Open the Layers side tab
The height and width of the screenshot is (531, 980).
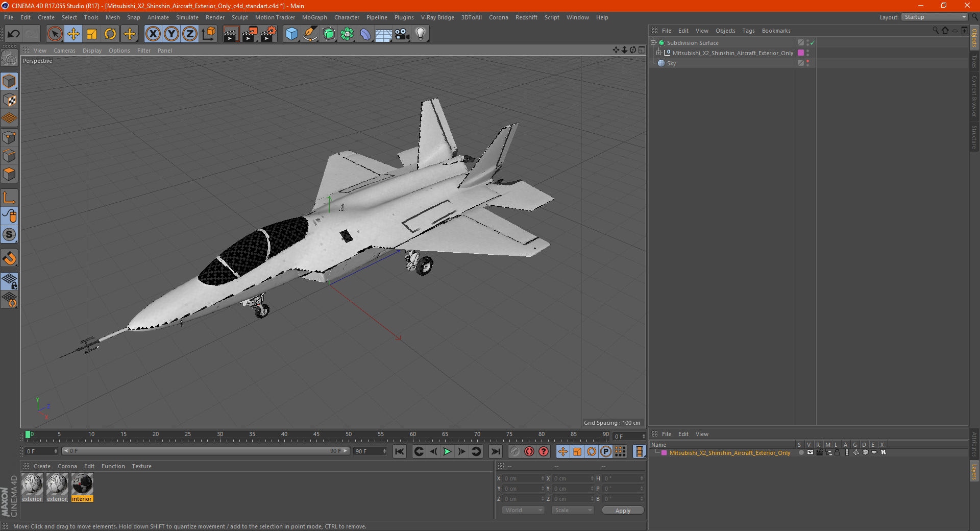pos(974,471)
